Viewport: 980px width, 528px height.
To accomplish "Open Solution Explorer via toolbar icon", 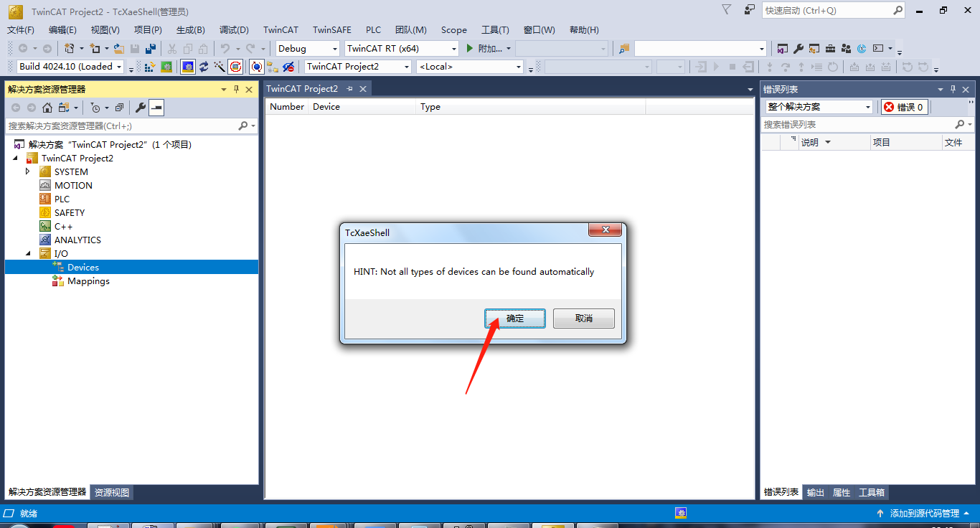I will pos(782,48).
